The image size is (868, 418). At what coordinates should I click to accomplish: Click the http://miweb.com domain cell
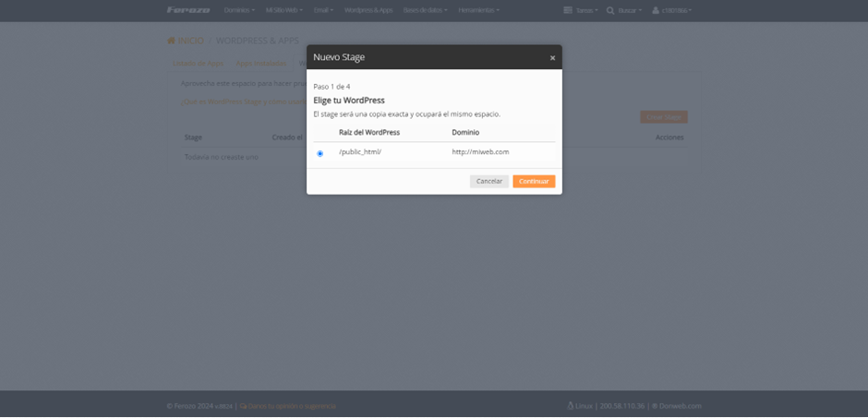480,151
